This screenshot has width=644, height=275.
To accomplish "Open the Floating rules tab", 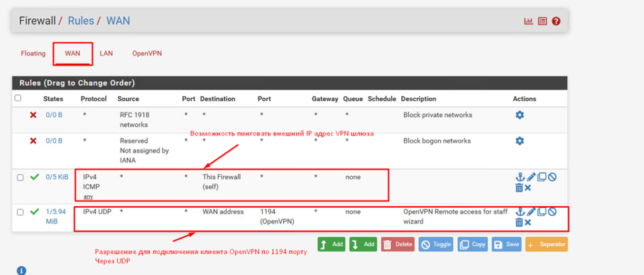I will [33, 53].
